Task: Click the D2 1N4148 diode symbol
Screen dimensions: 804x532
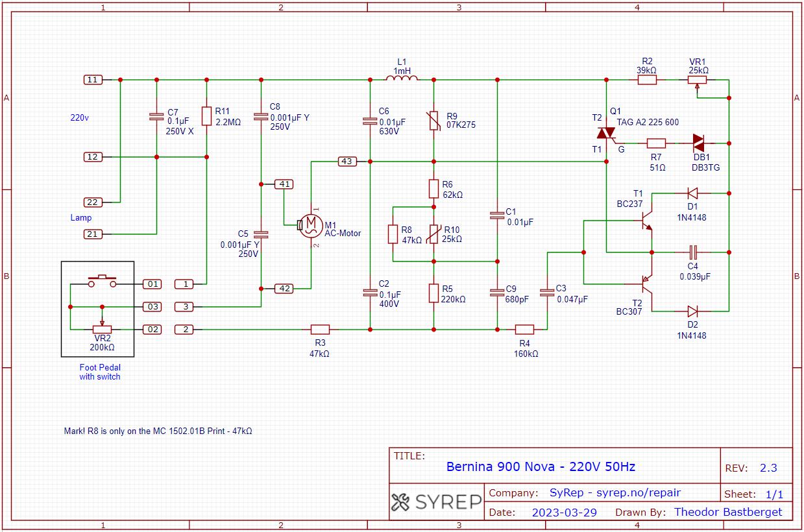Action: point(692,311)
